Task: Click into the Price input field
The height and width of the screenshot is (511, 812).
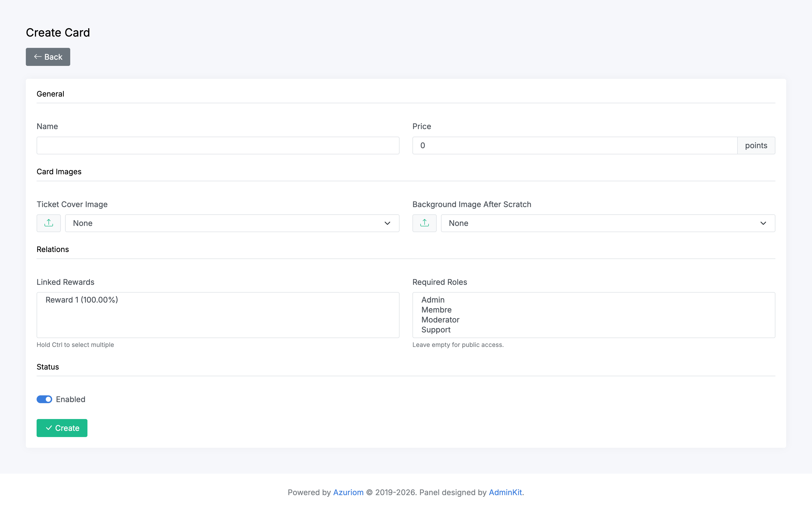Action: pyautogui.click(x=574, y=146)
